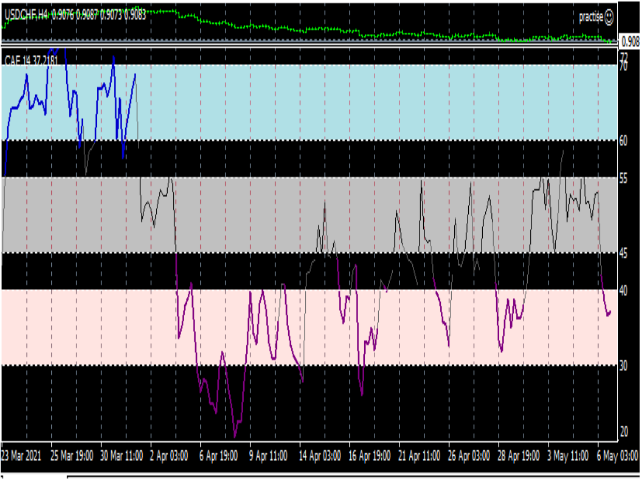640x480 pixels.
Task: Click the 6 May 03:00 time label
Action: [x=617, y=456]
